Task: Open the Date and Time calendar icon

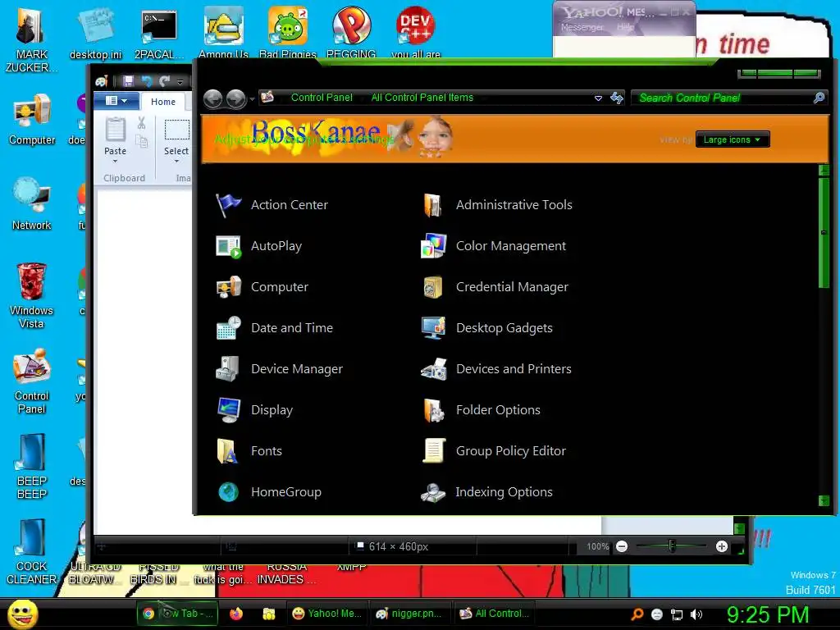Action: tap(228, 328)
